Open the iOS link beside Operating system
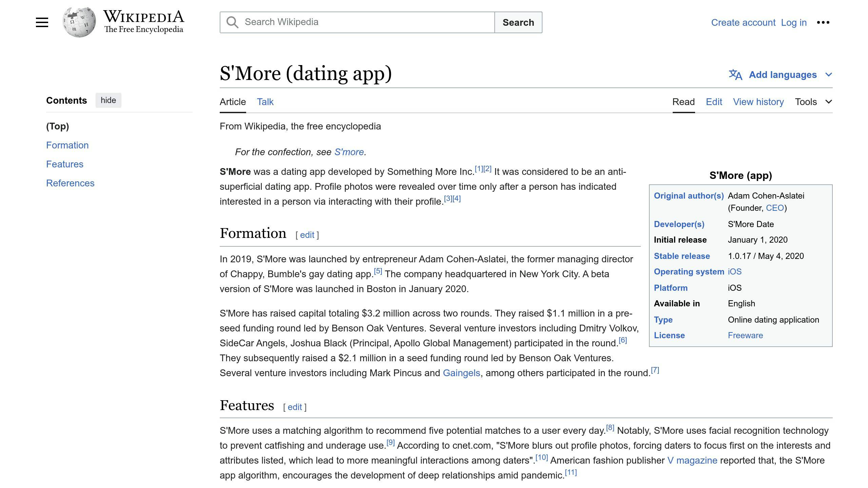This screenshot has height=488, width=868. click(735, 271)
